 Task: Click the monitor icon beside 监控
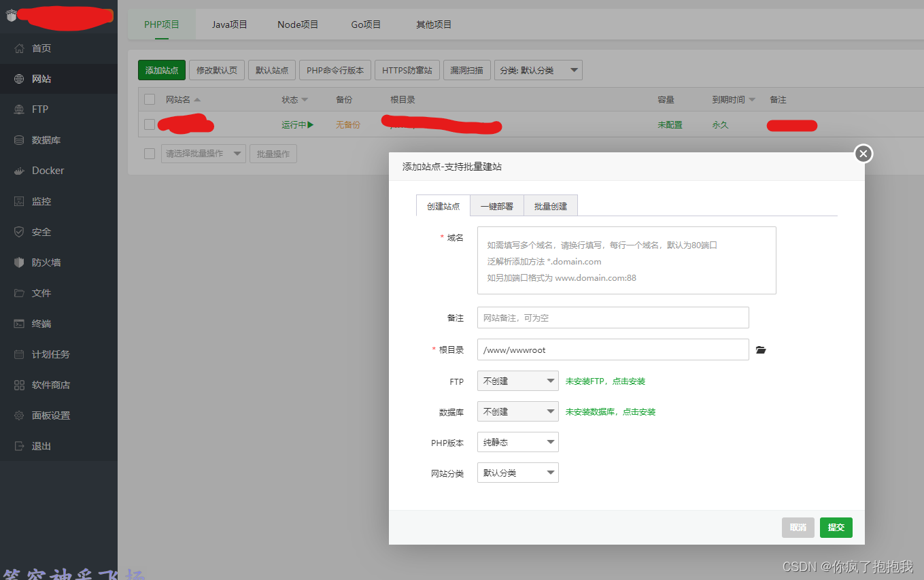(19, 201)
